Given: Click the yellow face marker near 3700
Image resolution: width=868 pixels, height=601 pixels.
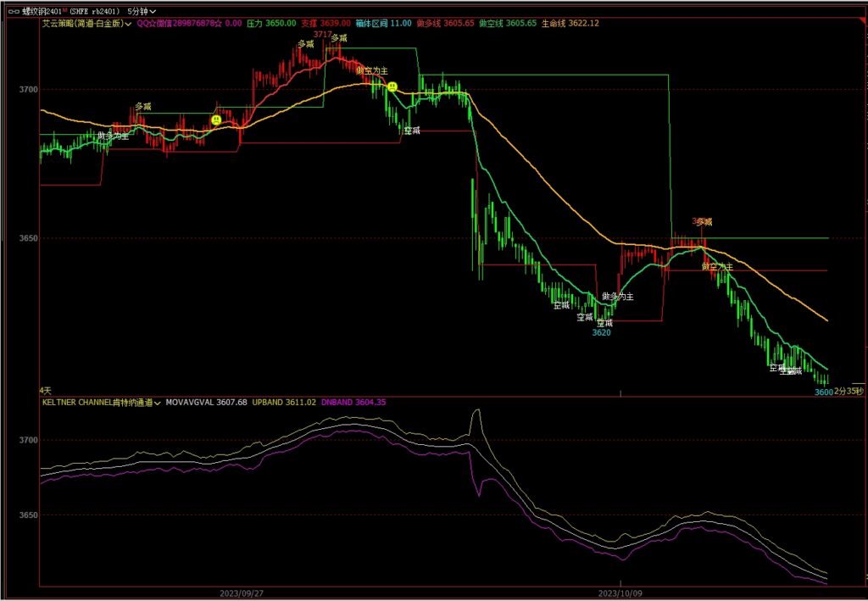Looking at the screenshot, I should (392, 86).
